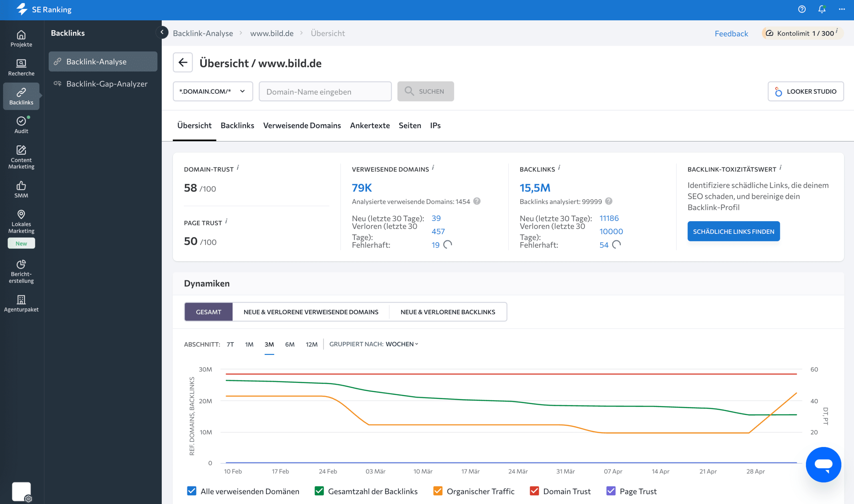Click Backlink-Toxizitätswert info icon
This screenshot has height=504, width=854.
(780, 167)
